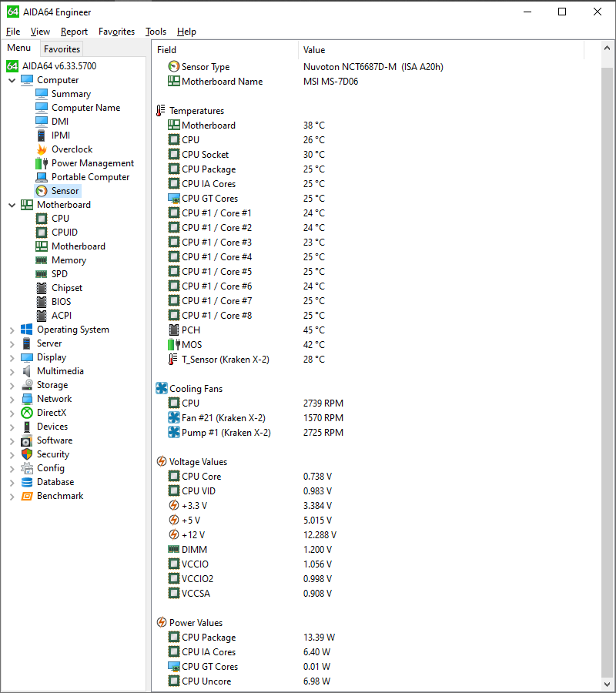
Task: Collapse the Motherboard tree node
Action: pyautogui.click(x=12, y=205)
